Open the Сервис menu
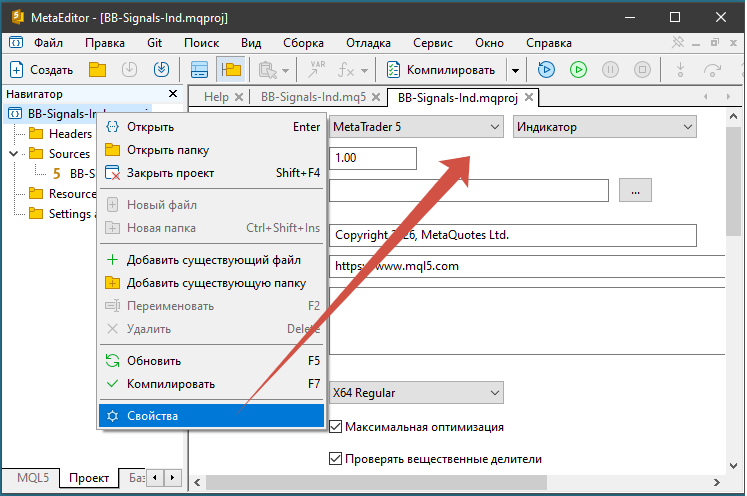This screenshot has width=747, height=496. pyautogui.click(x=433, y=43)
